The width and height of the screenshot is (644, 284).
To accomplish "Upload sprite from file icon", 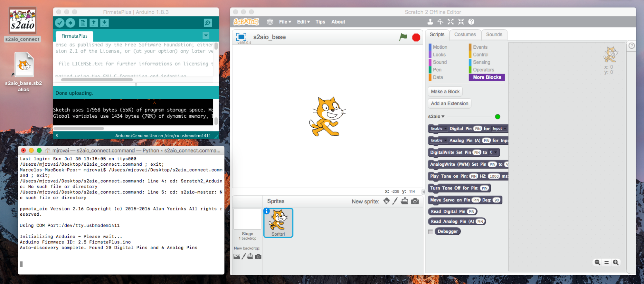I will point(404,201).
